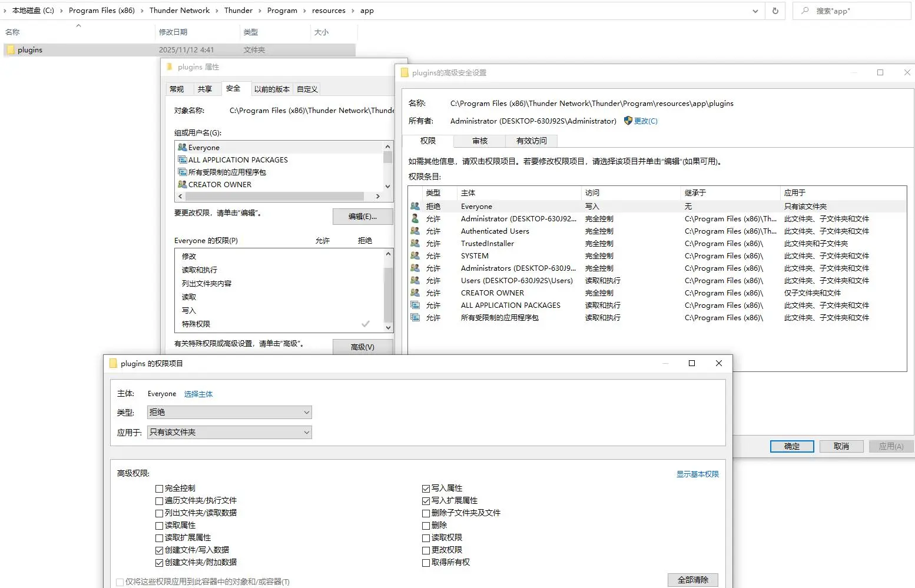Toggle the 创建文件/写入数据 checkbox
This screenshot has width=915, height=588.
point(159,550)
